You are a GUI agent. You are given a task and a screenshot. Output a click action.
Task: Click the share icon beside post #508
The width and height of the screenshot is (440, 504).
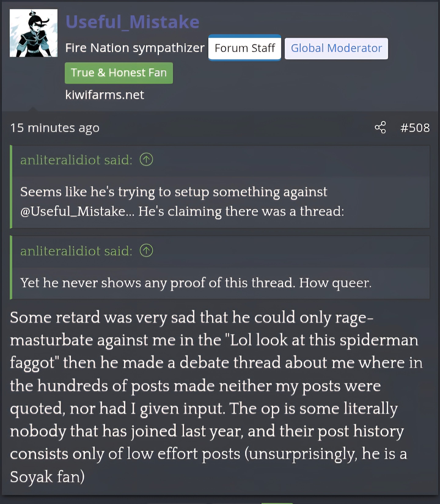coord(380,127)
